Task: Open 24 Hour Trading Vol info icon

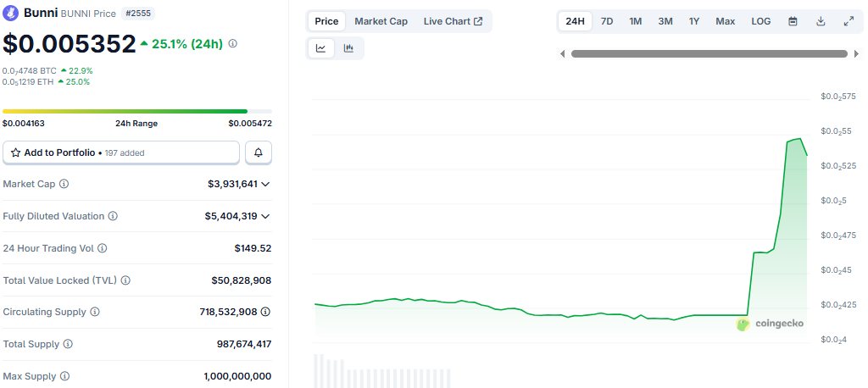Action: (x=103, y=248)
